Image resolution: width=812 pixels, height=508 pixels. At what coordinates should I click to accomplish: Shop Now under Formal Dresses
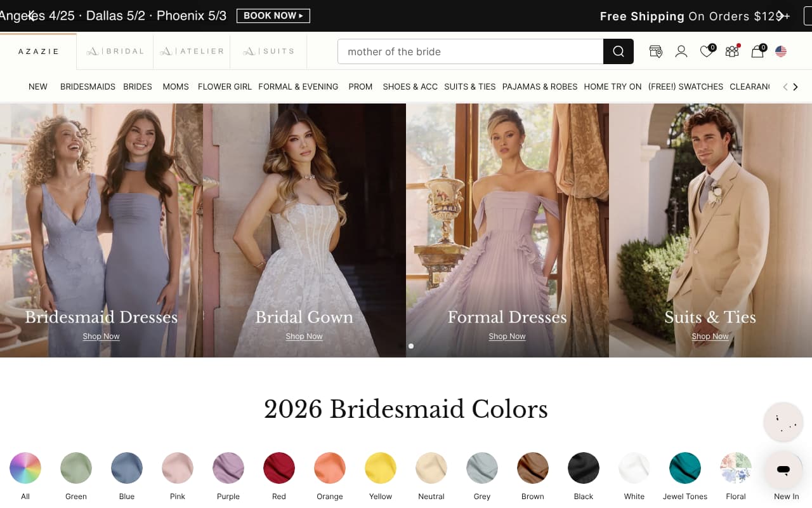coord(507,336)
